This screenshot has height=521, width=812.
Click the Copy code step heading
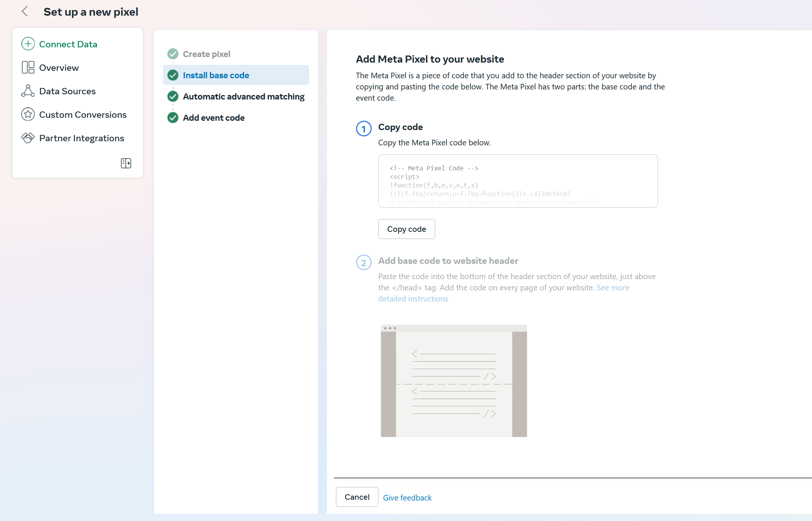click(400, 127)
